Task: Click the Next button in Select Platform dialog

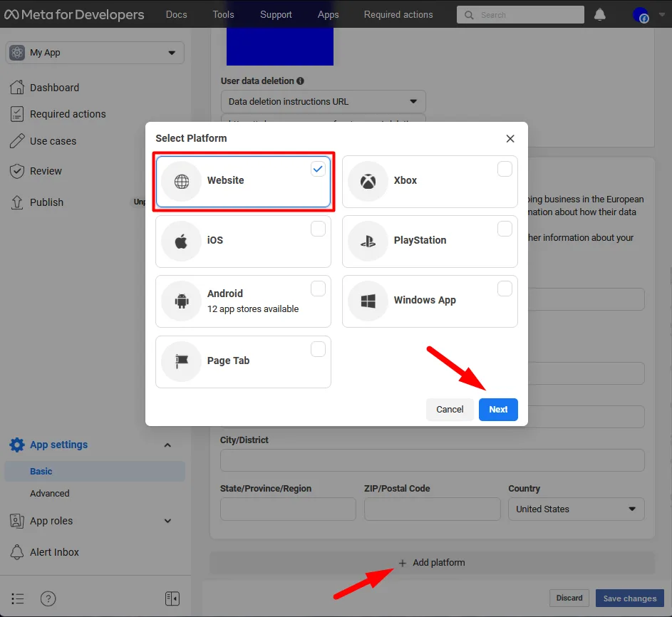Action: (x=498, y=410)
